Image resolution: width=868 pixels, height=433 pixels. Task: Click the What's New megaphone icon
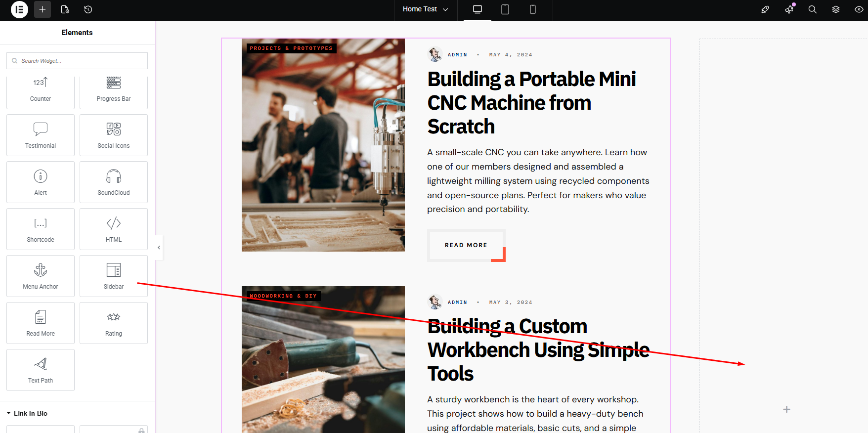[x=789, y=9]
